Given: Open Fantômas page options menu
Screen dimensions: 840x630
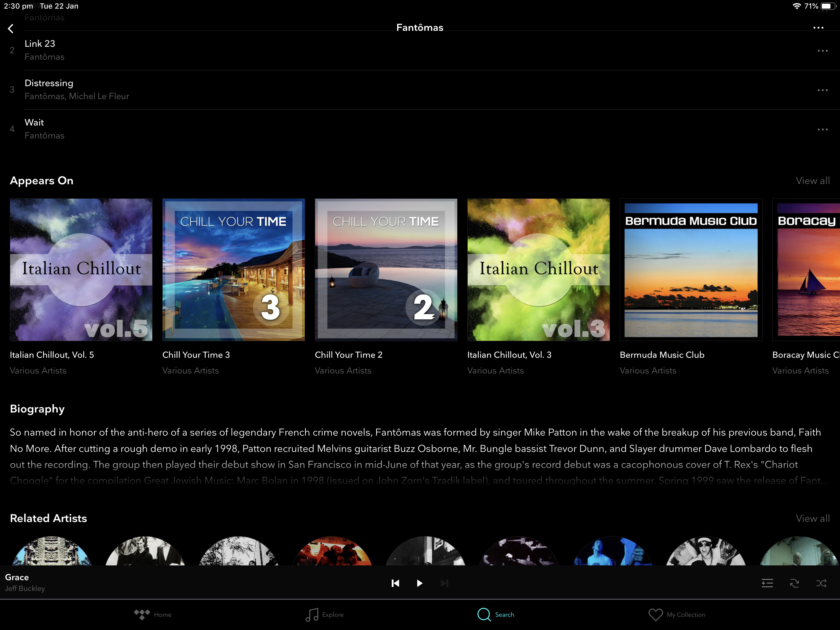Looking at the screenshot, I should coord(818,28).
